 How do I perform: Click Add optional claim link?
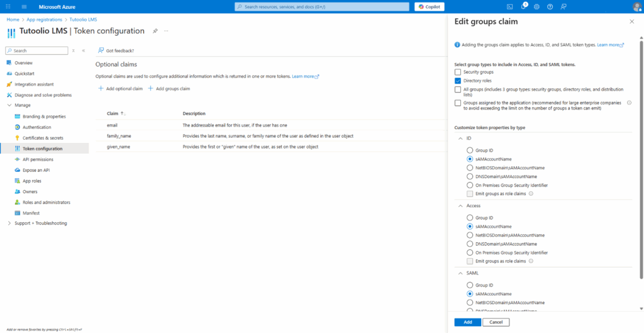[x=121, y=89]
